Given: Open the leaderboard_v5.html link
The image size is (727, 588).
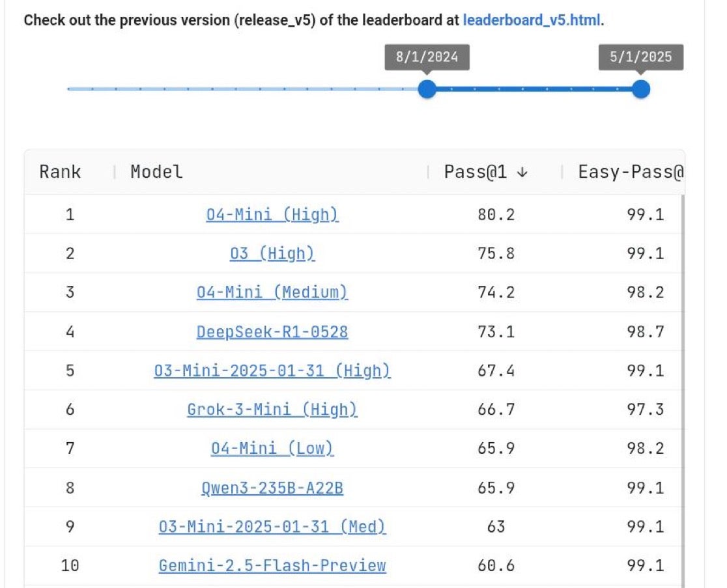Looking at the screenshot, I should (x=532, y=20).
